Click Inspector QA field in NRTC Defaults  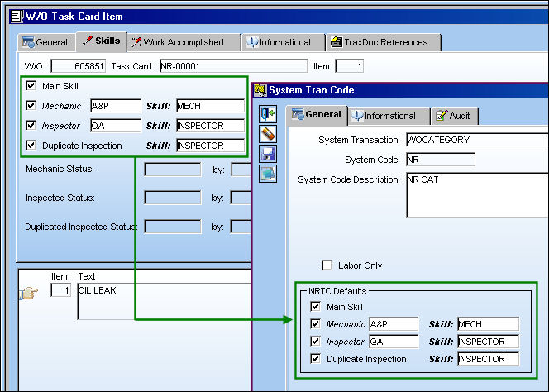[394, 342]
